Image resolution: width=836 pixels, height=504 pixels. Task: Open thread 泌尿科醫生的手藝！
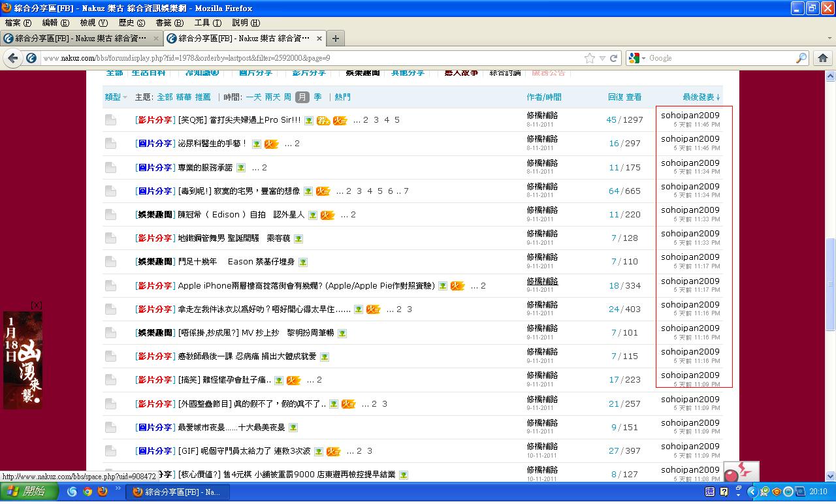click(x=213, y=144)
